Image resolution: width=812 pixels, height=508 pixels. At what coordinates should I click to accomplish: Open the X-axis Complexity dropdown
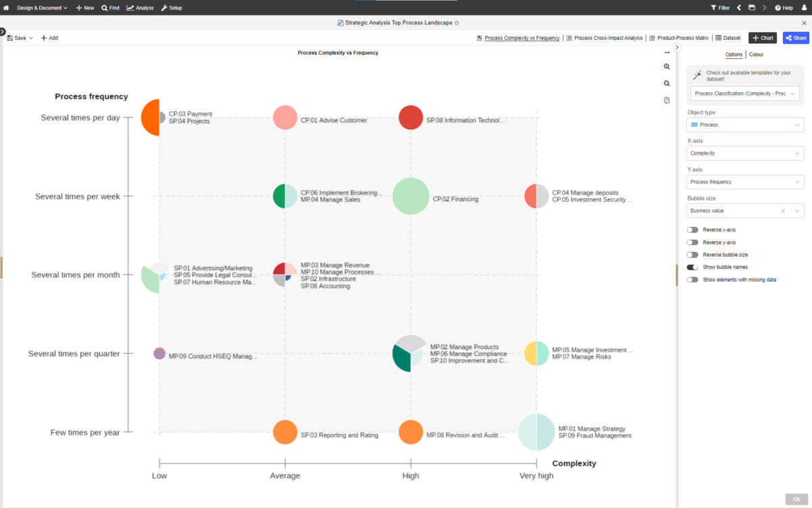coord(745,153)
